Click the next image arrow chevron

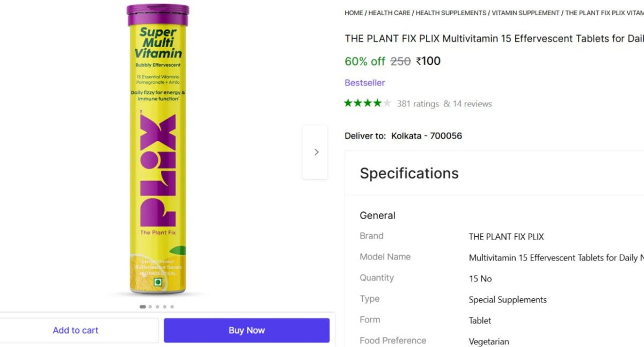(x=315, y=152)
